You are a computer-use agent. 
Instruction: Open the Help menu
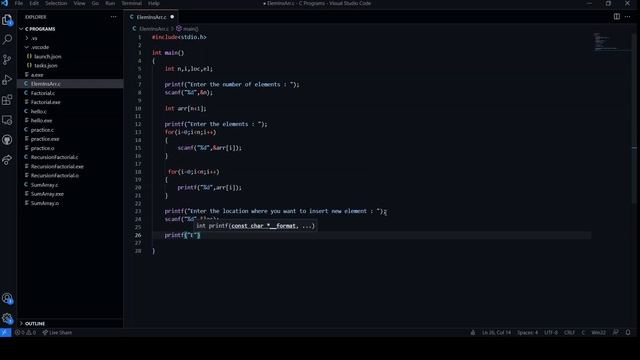point(154,3)
